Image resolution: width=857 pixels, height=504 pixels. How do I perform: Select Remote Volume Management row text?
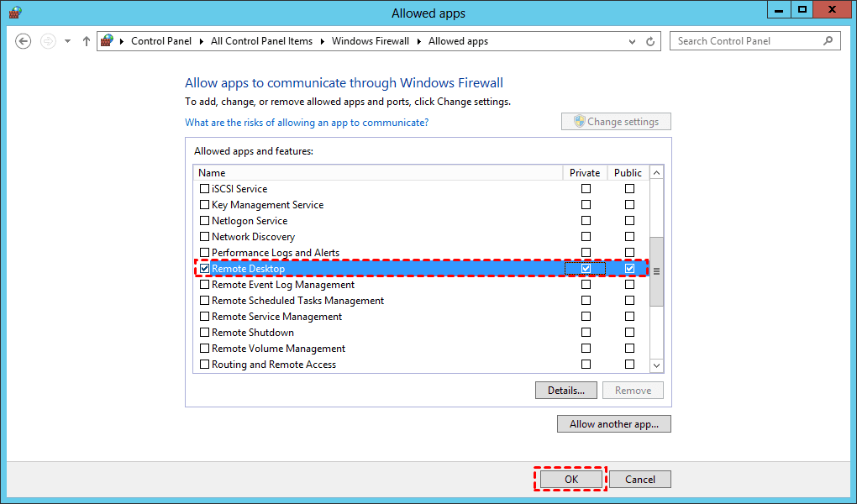point(278,349)
